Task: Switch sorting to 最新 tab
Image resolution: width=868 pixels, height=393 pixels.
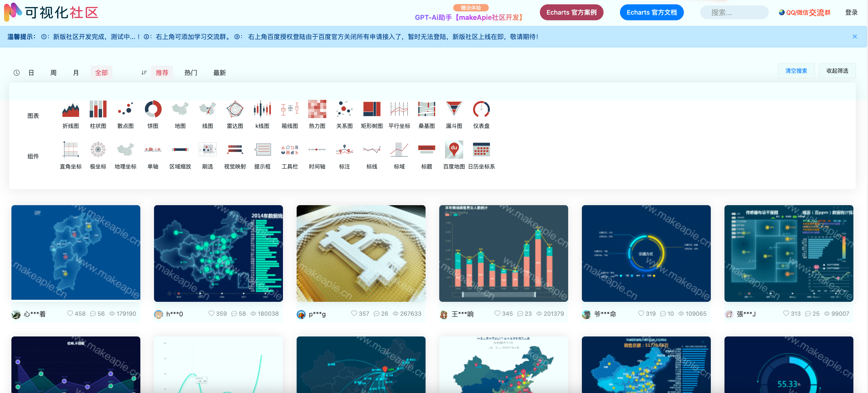Action: coord(219,73)
